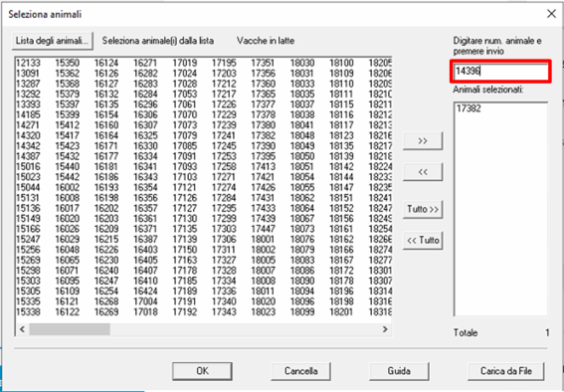This screenshot has width=564, height=392.
Task: Select animal 16122 in the list
Action: tap(68, 311)
